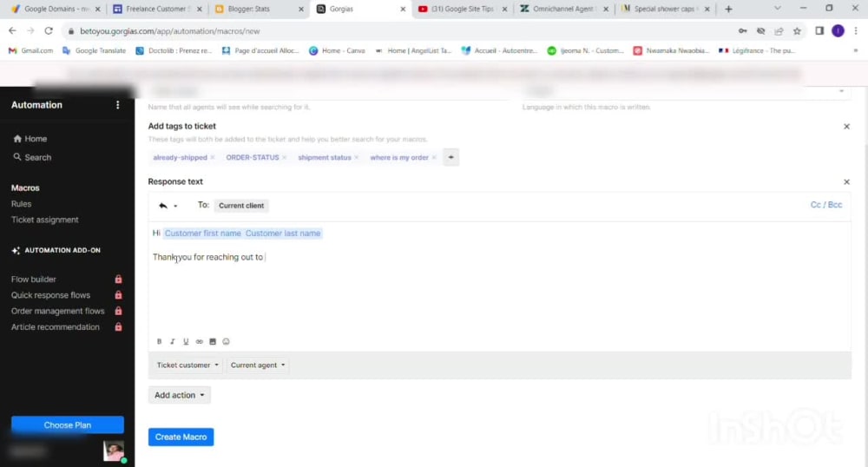Click the Customer last name variable
The height and width of the screenshot is (467, 868).
(283, 233)
